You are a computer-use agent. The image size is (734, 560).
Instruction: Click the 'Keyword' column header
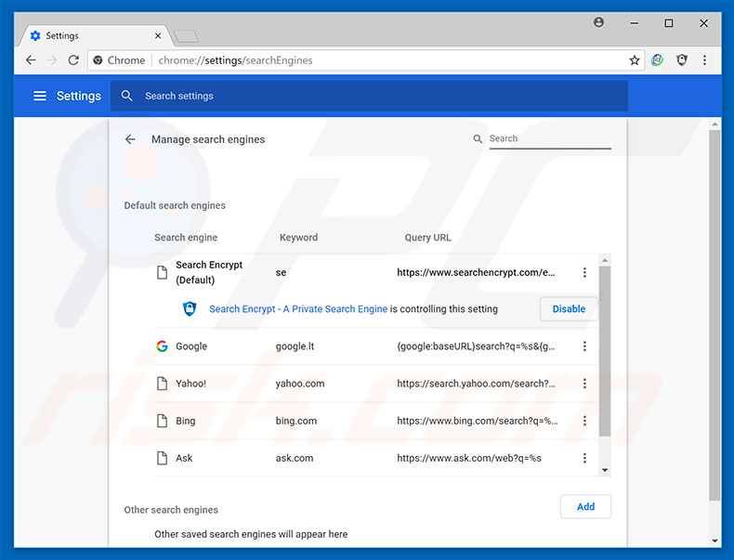[x=298, y=238]
